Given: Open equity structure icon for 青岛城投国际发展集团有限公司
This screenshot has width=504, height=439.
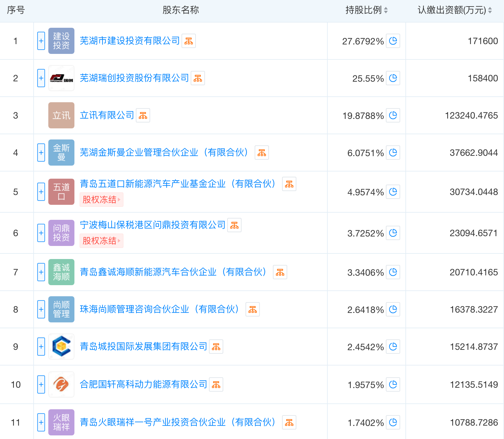Looking at the screenshot, I should pyautogui.click(x=216, y=347).
